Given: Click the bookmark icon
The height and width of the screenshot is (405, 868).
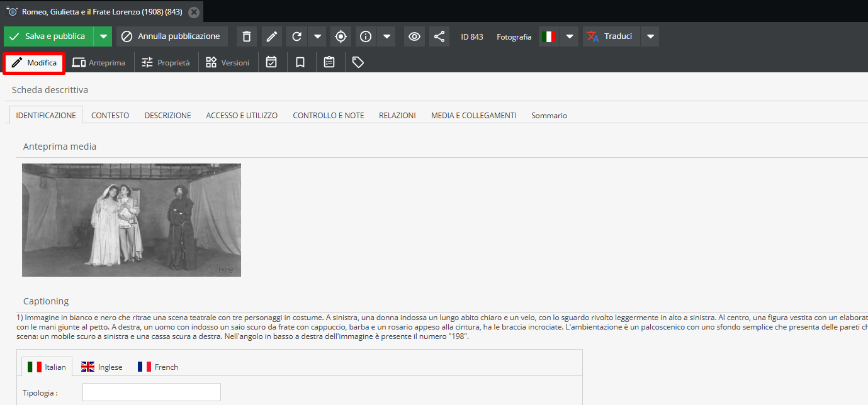Looking at the screenshot, I should click(x=300, y=62).
